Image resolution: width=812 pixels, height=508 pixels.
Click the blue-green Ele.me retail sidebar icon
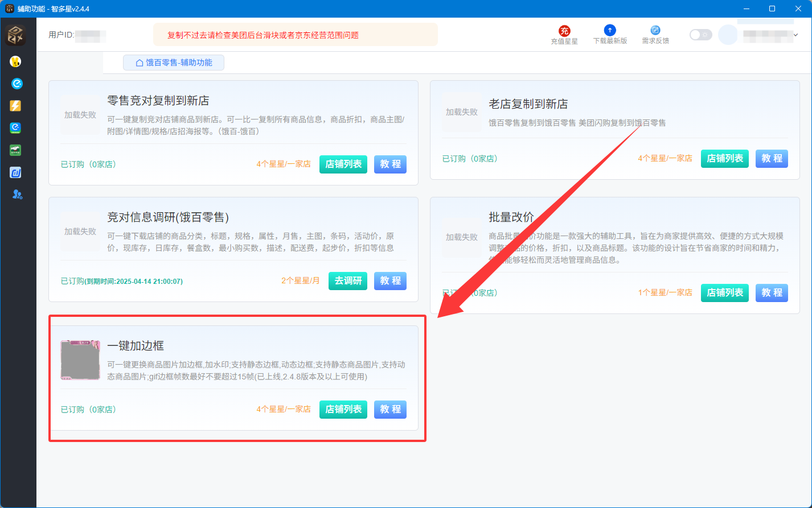pyautogui.click(x=16, y=128)
